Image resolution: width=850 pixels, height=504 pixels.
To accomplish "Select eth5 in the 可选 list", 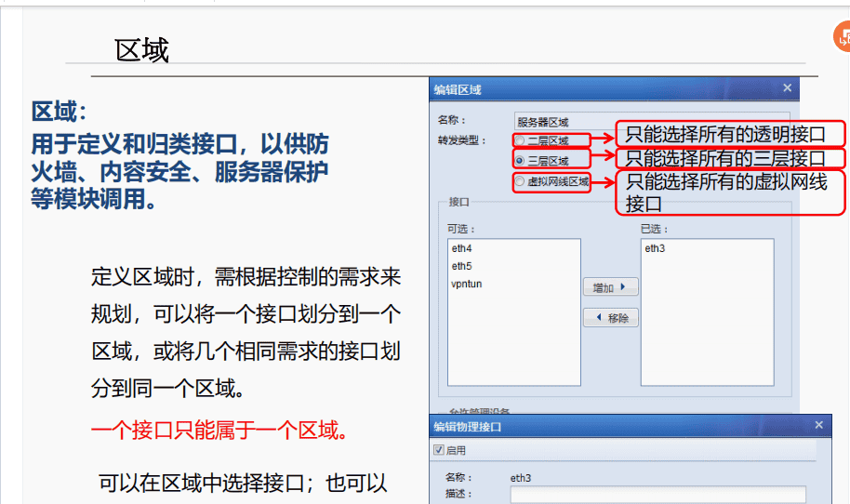I will 462,266.
